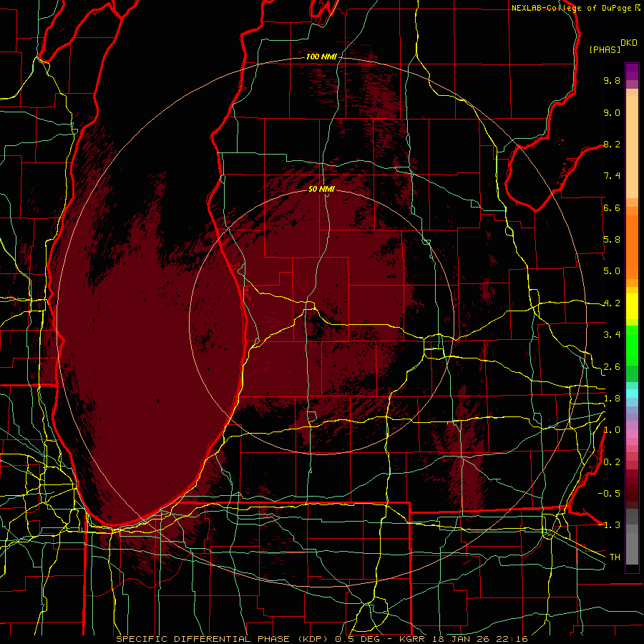Click the DKD label above the color scale
Screen dimensions: 644x644
[629, 43]
